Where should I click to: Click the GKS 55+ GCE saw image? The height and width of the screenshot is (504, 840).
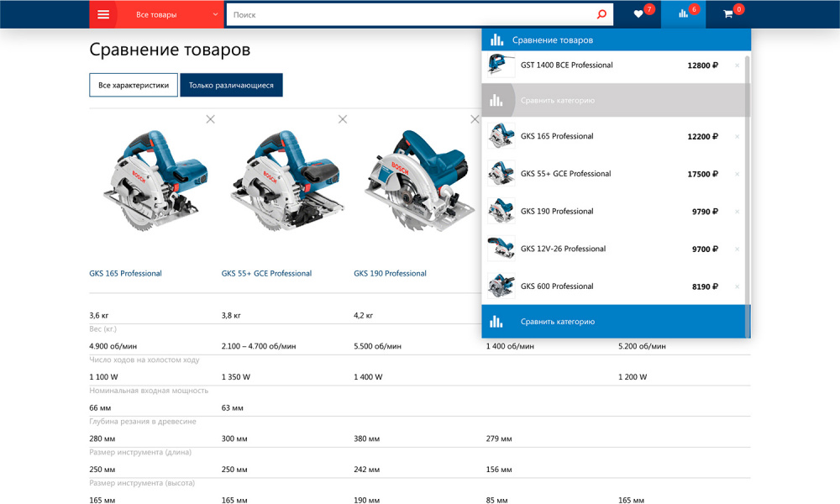287,181
